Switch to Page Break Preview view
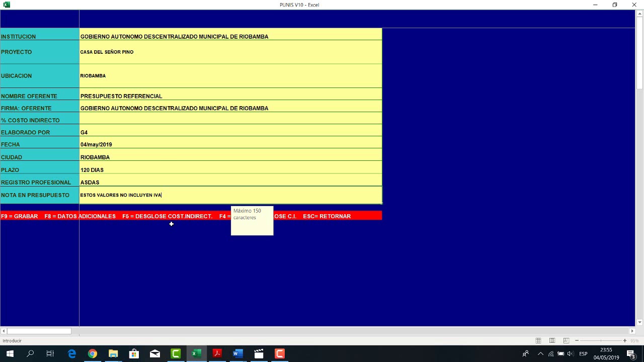Image resolution: width=644 pixels, height=362 pixels. [566, 340]
